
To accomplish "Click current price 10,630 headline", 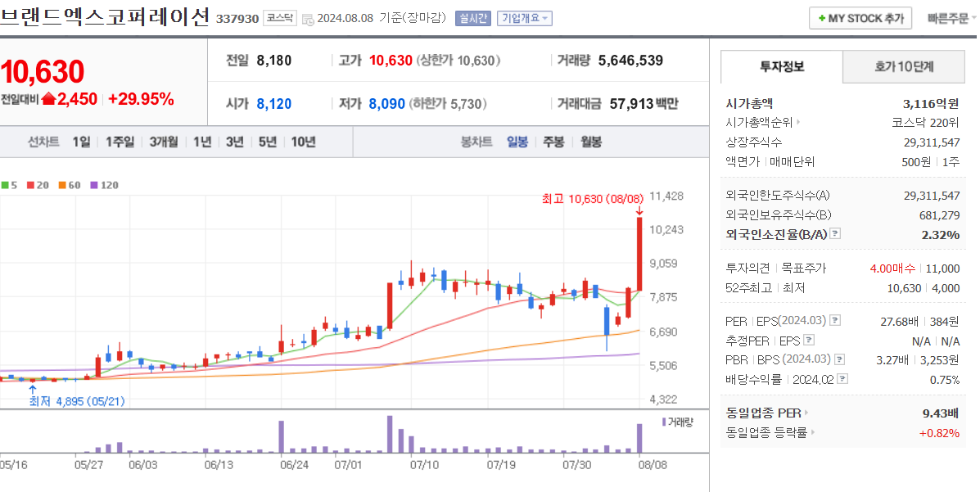I will coord(43,72).
